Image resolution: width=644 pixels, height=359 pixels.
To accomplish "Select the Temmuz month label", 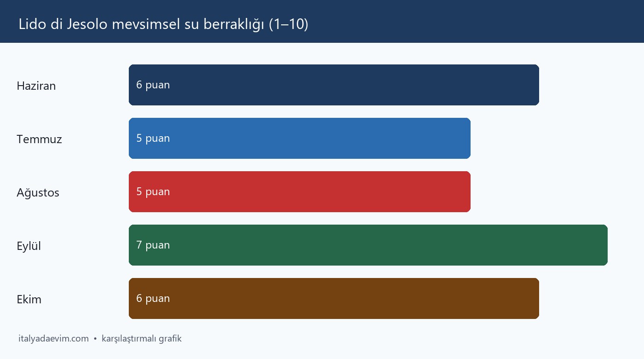I will tap(39, 139).
